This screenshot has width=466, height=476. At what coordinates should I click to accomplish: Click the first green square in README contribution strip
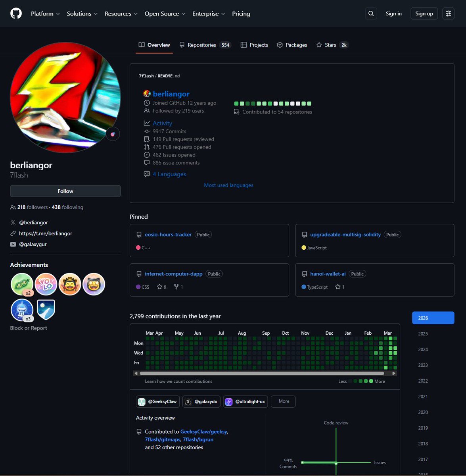click(236, 104)
